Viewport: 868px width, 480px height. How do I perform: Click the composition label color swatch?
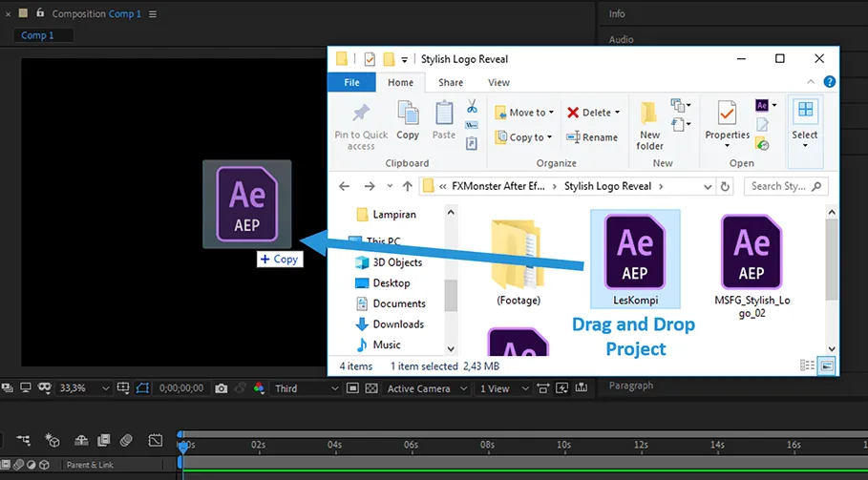pos(23,12)
